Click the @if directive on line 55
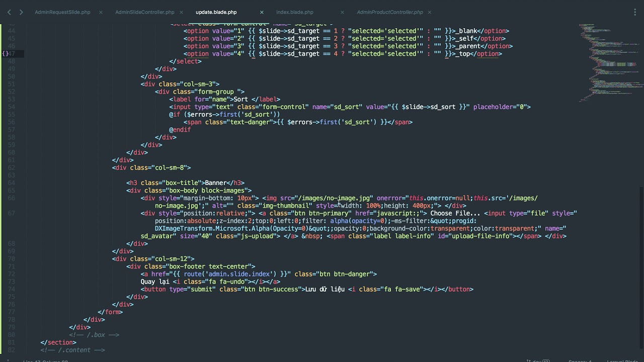Screen dimensions: 644x362 (175, 114)
